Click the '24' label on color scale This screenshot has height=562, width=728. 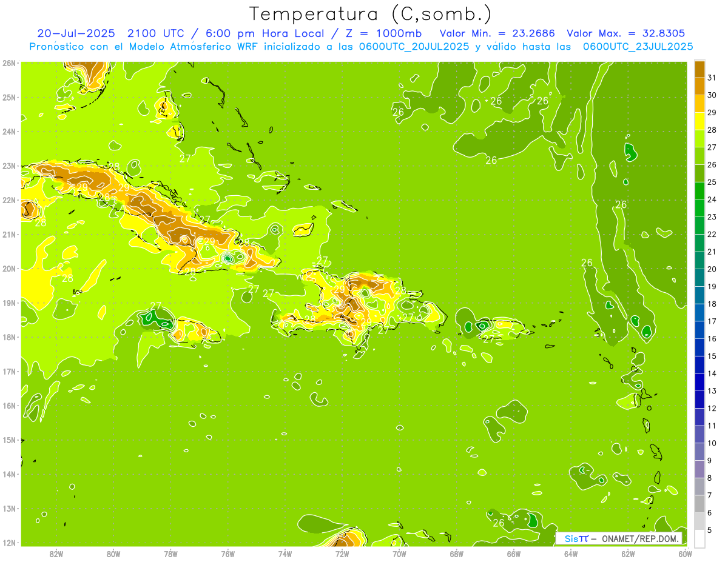point(712,199)
